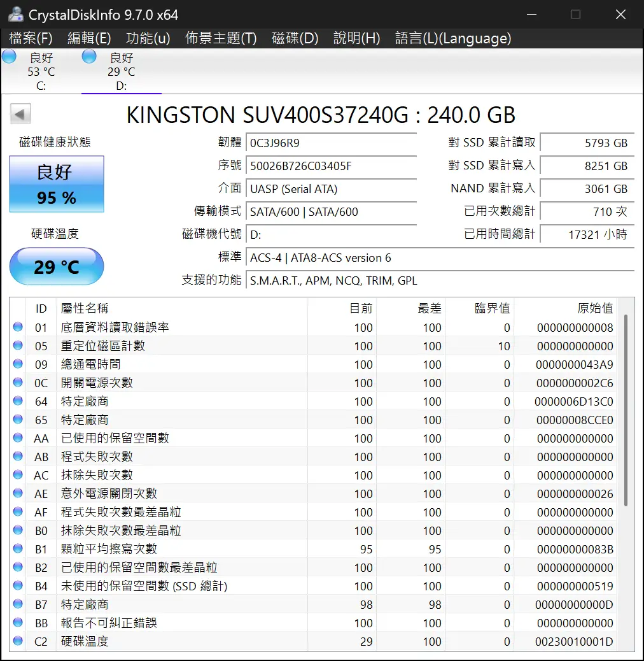
Task: Click status orb for attribute B1 row
Action: [x=18, y=548]
